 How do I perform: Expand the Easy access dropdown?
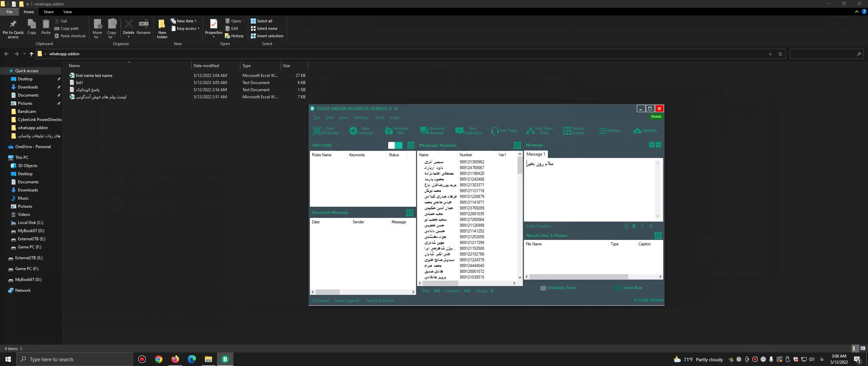(x=187, y=28)
